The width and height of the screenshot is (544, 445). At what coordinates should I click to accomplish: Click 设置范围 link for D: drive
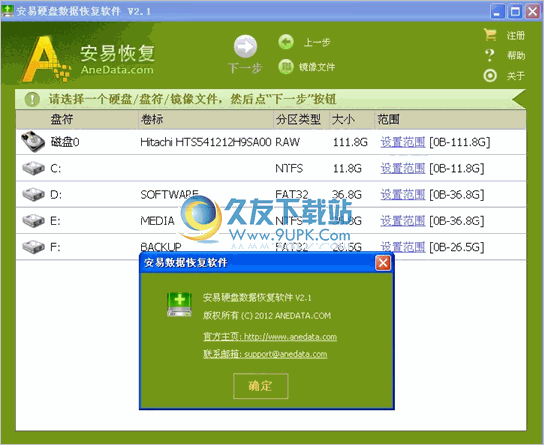coord(403,195)
